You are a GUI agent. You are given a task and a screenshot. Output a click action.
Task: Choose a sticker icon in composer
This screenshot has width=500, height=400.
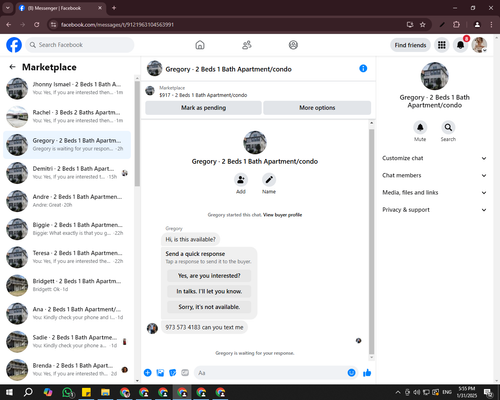point(173,373)
